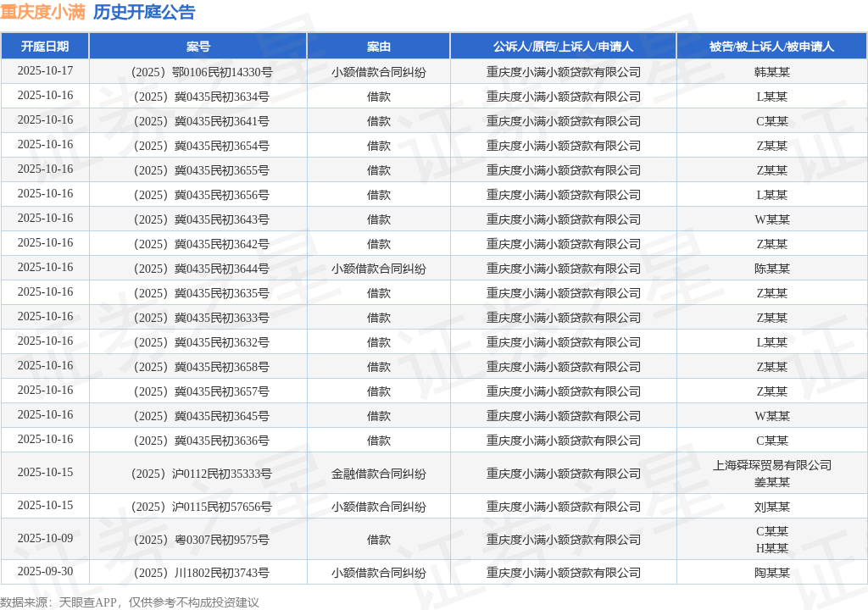Click 小额借款合同纠纷 in 冀0435民初3644号 row

point(379,269)
